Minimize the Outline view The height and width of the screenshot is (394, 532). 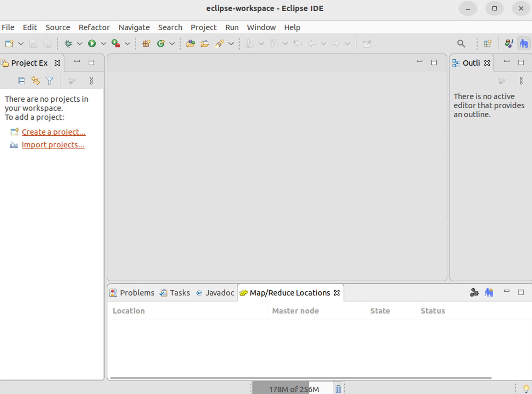[x=507, y=62]
